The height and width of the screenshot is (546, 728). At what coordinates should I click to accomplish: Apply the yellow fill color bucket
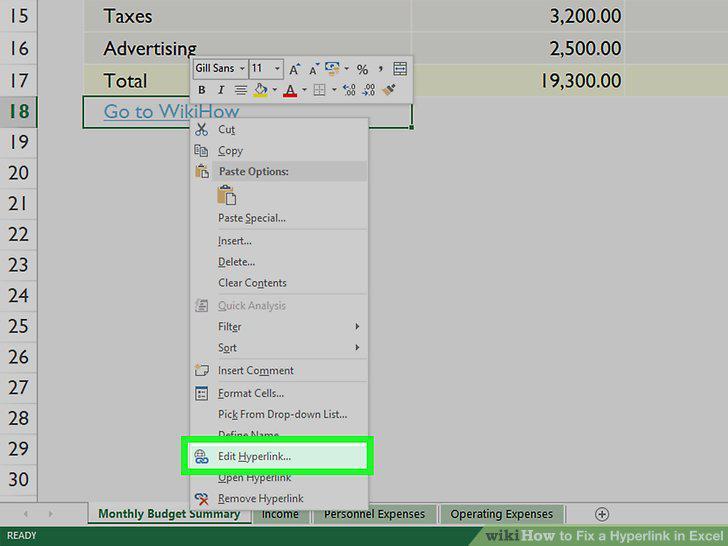click(x=260, y=90)
